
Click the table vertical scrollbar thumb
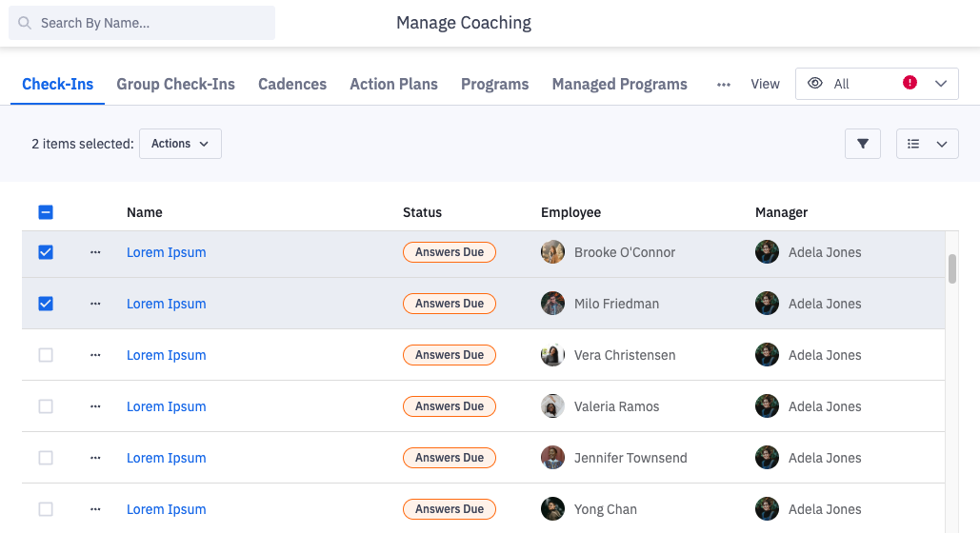coord(952,268)
